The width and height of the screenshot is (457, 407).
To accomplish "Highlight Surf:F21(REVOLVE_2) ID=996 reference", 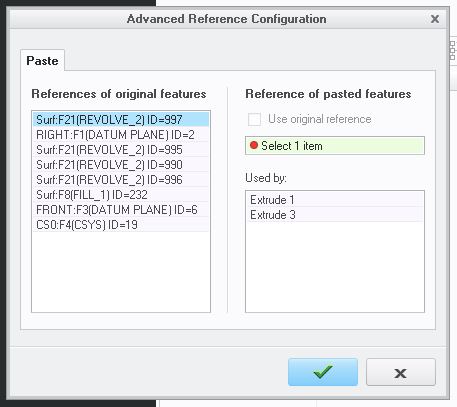I will click(x=121, y=180).
